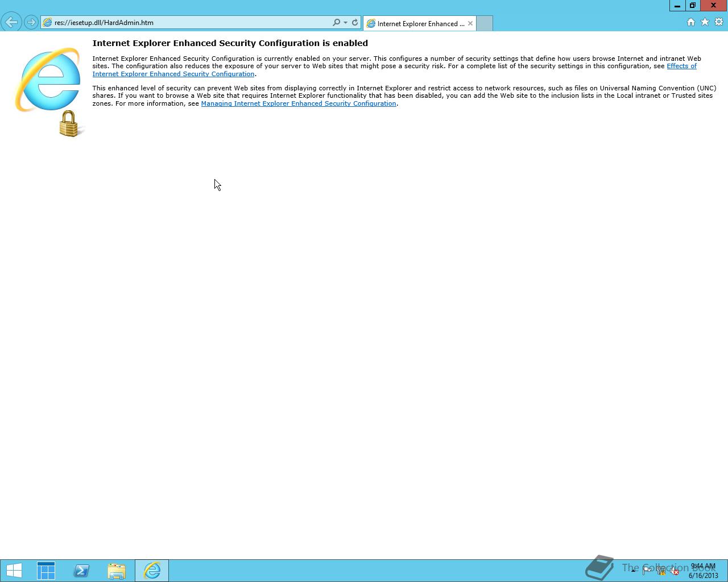Open File Explorer from the taskbar

[x=117, y=571]
